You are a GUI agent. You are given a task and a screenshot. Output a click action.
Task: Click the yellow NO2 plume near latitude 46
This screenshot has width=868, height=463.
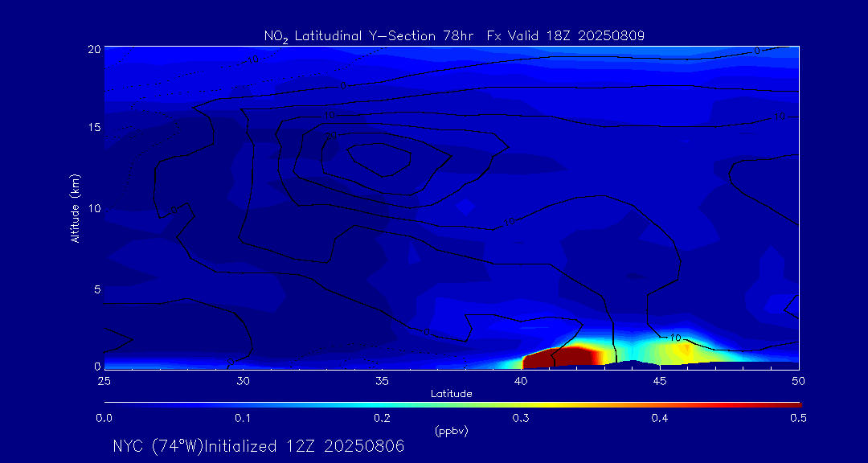[x=684, y=349]
